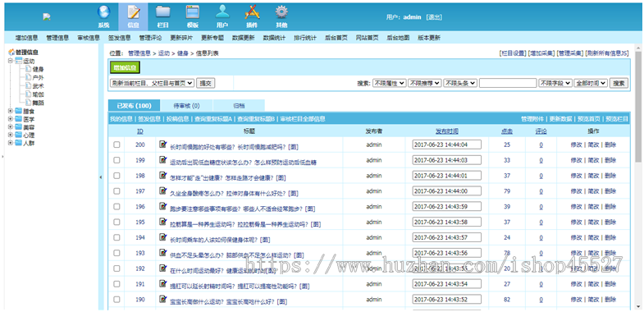644x312 pixels.
Task: Click the edit icon in row ID 191
Action: coord(163,284)
